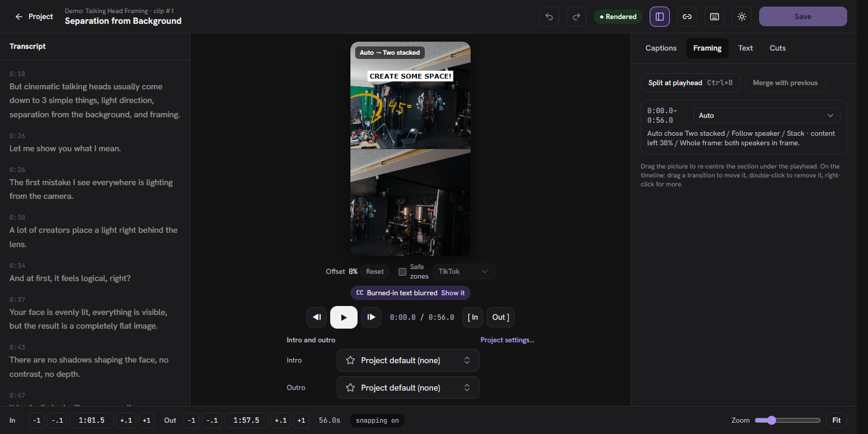Click the star in Intro selector
Image resolution: width=868 pixels, height=434 pixels.
pos(350,360)
